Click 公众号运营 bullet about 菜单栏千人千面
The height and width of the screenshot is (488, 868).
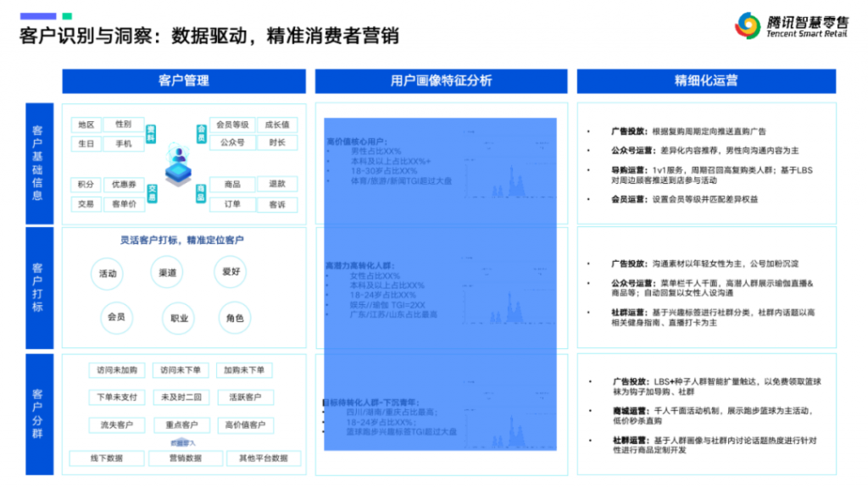click(x=712, y=288)
